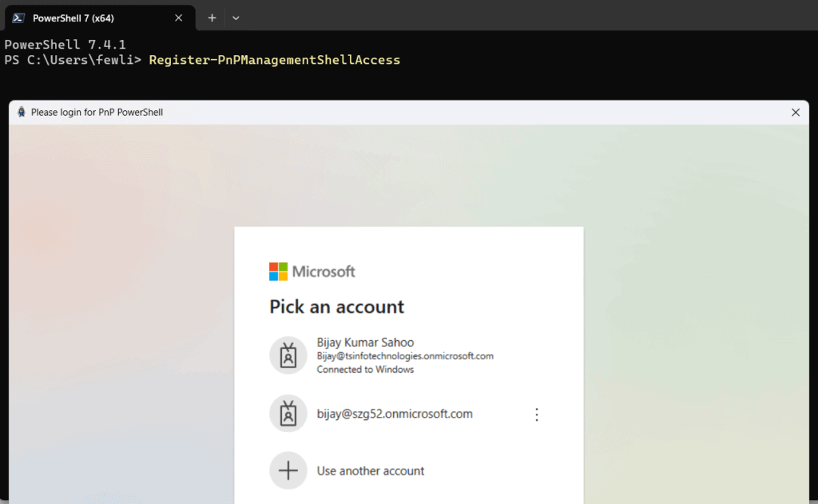
Task: Click Bijay Kumar Sahoo account avatar icon
Action: (x=288, y=355)
